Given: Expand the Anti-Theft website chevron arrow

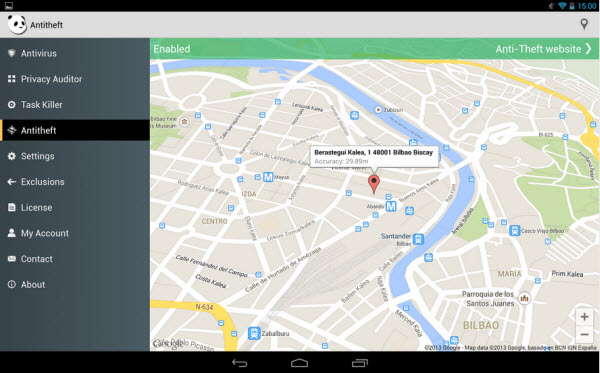Looking at the screenshot, I should (x=589, y=49).
